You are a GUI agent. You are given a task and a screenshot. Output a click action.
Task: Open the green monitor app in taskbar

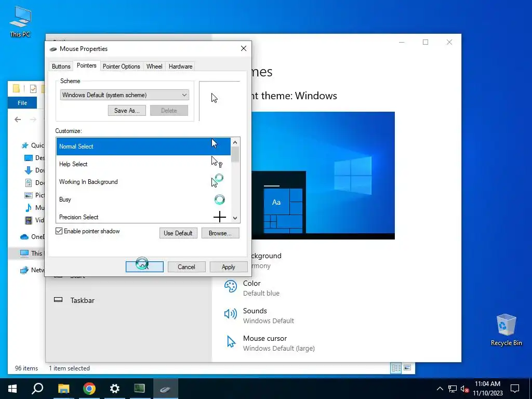140,389
